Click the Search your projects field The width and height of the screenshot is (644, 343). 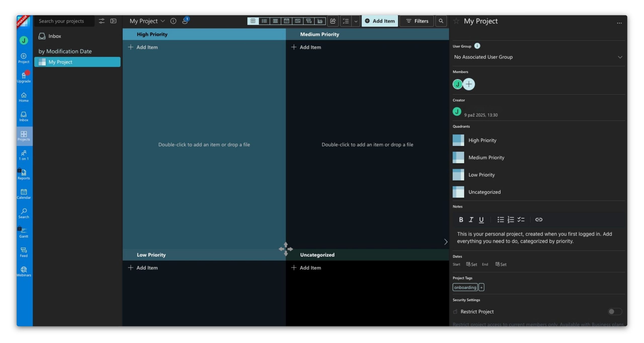pyautogui.click(x=64, y=21)
